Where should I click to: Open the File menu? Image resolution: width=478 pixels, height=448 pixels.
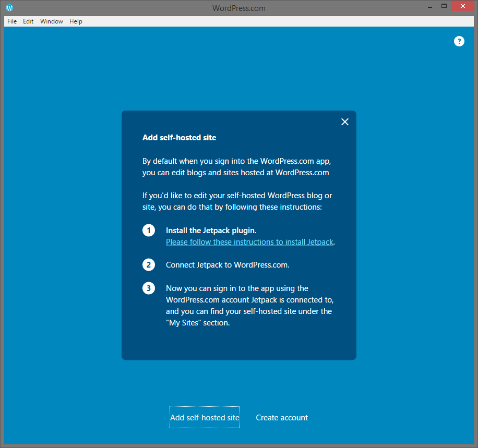click(12, 21)
